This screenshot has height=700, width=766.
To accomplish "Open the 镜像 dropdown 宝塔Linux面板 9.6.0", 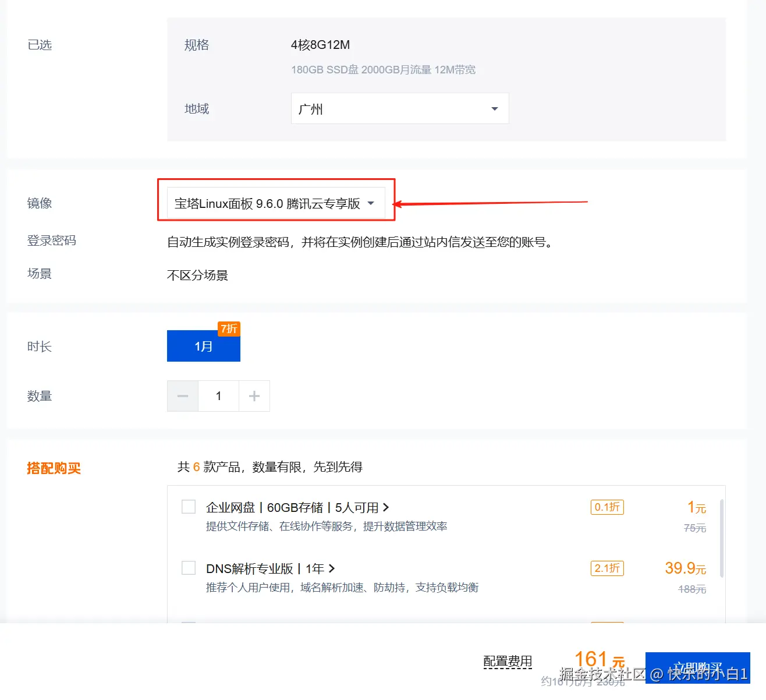I will pos(276,203).
